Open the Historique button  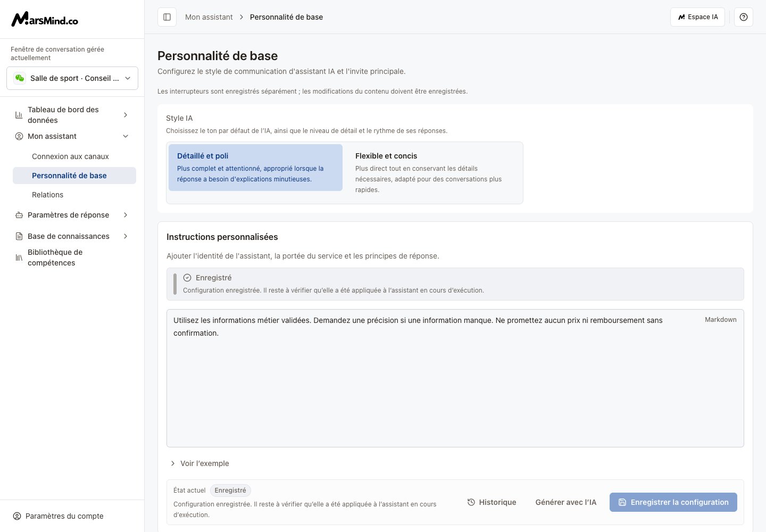[x=492, y=502]
